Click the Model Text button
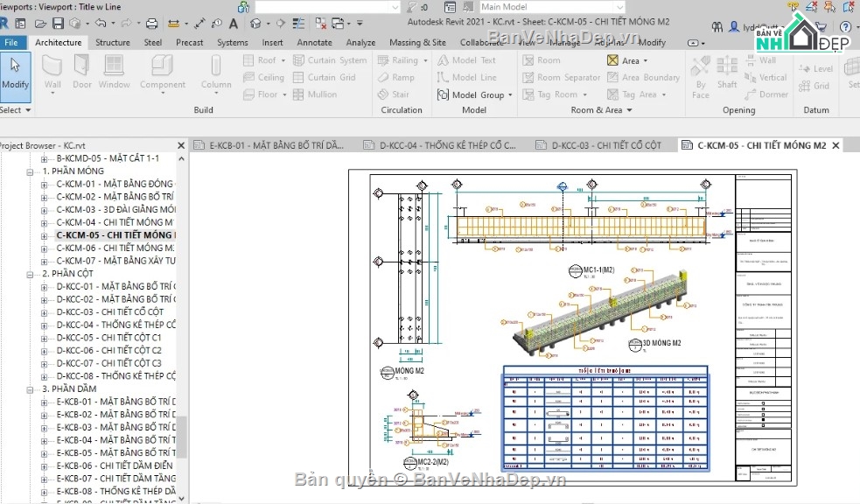 tap(467, 60)
